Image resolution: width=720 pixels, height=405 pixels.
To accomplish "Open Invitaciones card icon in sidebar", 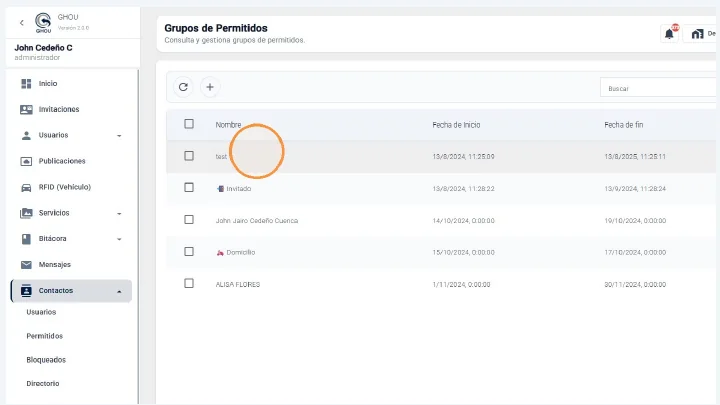I will coord(26,109).
